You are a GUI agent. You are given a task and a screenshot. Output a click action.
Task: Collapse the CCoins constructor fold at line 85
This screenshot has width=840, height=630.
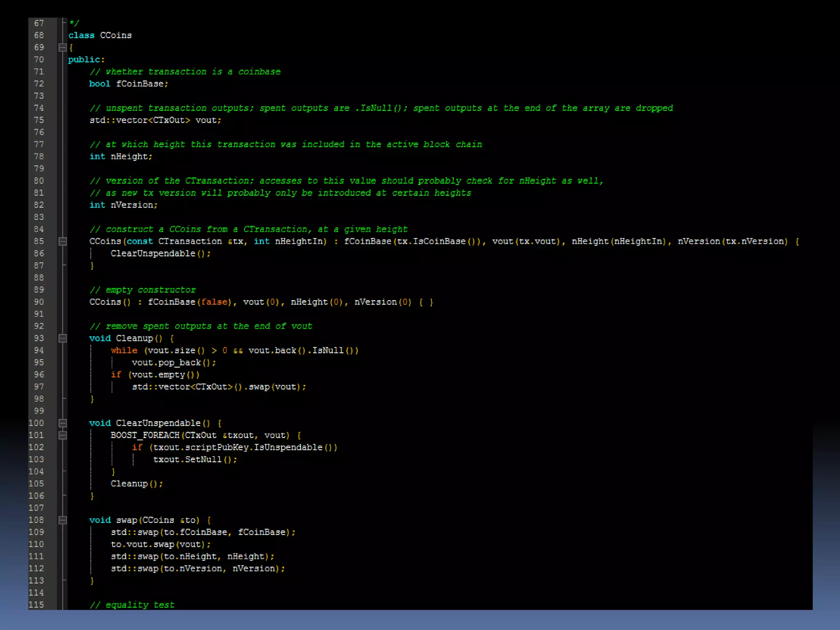point(62,242)
